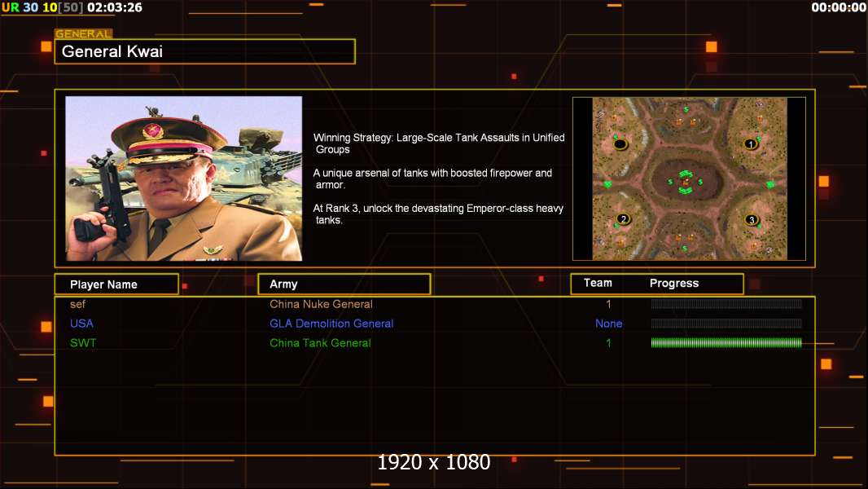Click sef's loading progress bar
Viewport: 868px width, 489px height.
pyautogui.click(x=726, y=303)
